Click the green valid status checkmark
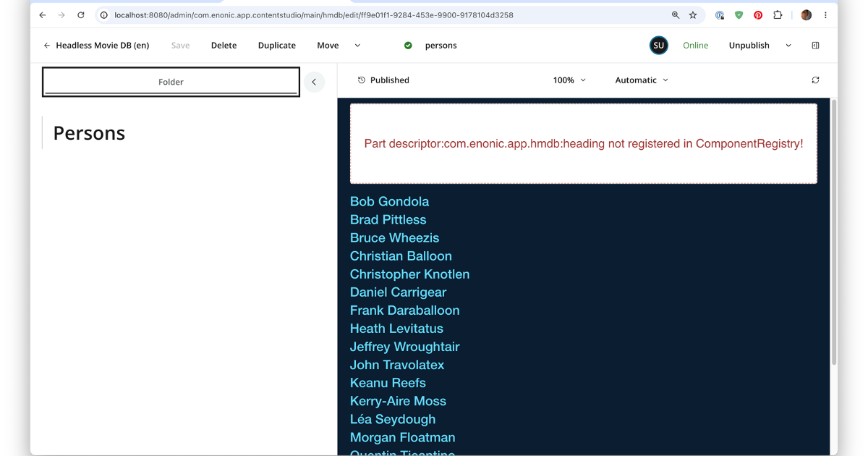The width and height of the screenshot is (868, 456). 408,45
